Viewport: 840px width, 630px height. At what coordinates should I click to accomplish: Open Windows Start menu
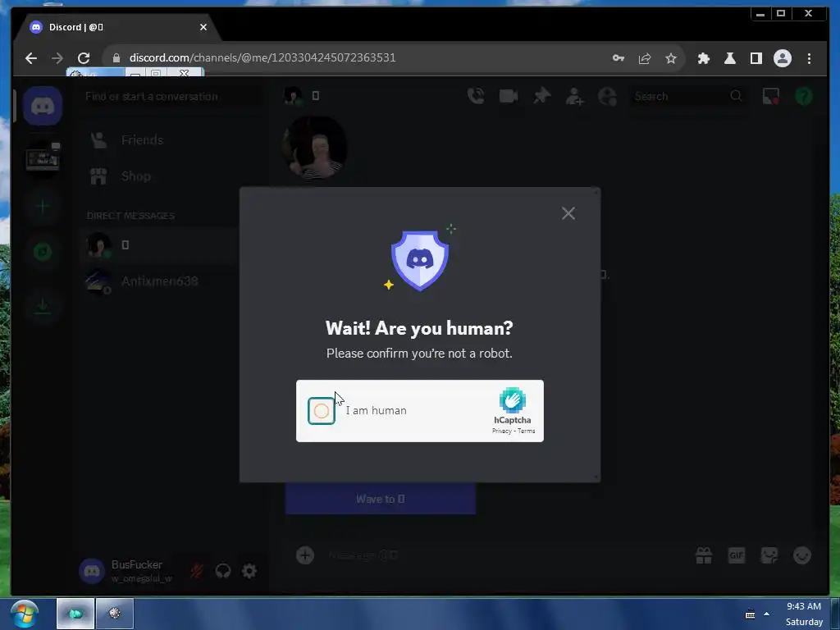[x=25, y=614]
